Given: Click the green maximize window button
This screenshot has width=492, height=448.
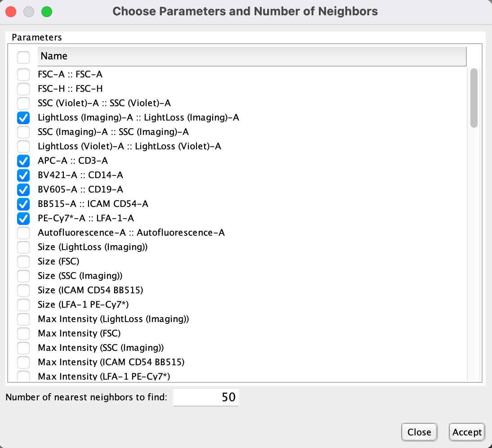Looking at the screenshot, I should click(46, 11).
